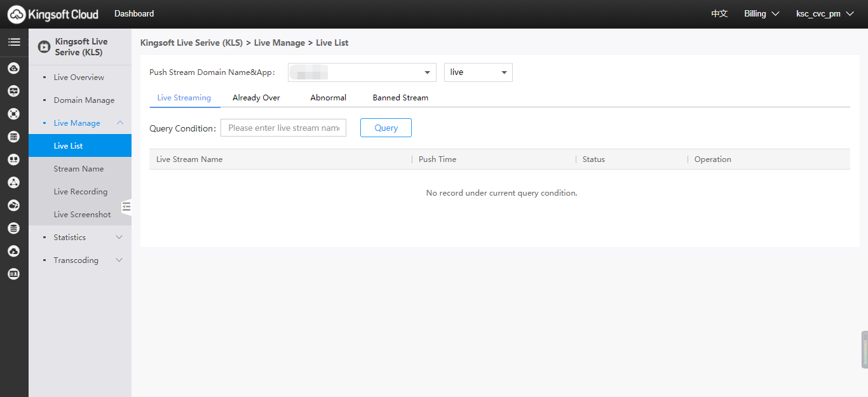This screenshot has width=868, height=397.
Task: Collapse the Live Manage section chevron
Action: pos(119,123)
